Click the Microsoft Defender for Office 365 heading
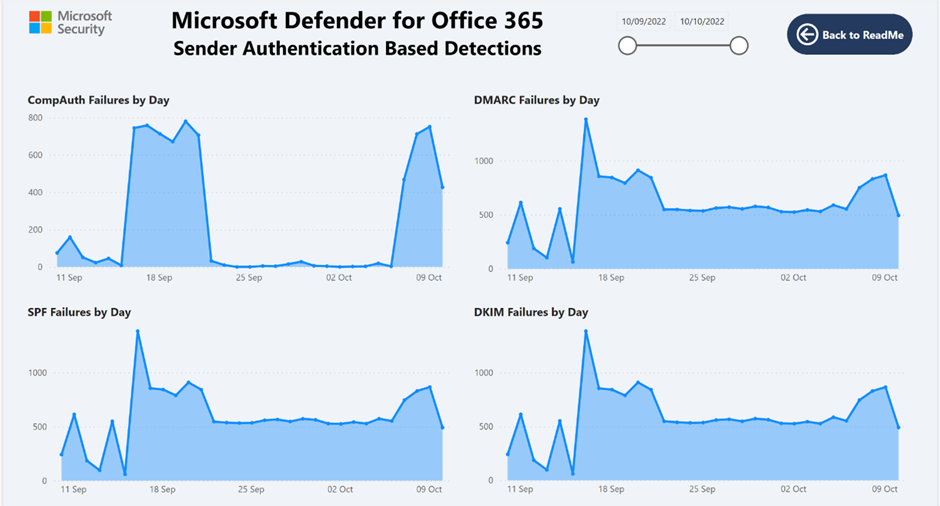Screen dimensions: 940x506 357,20
